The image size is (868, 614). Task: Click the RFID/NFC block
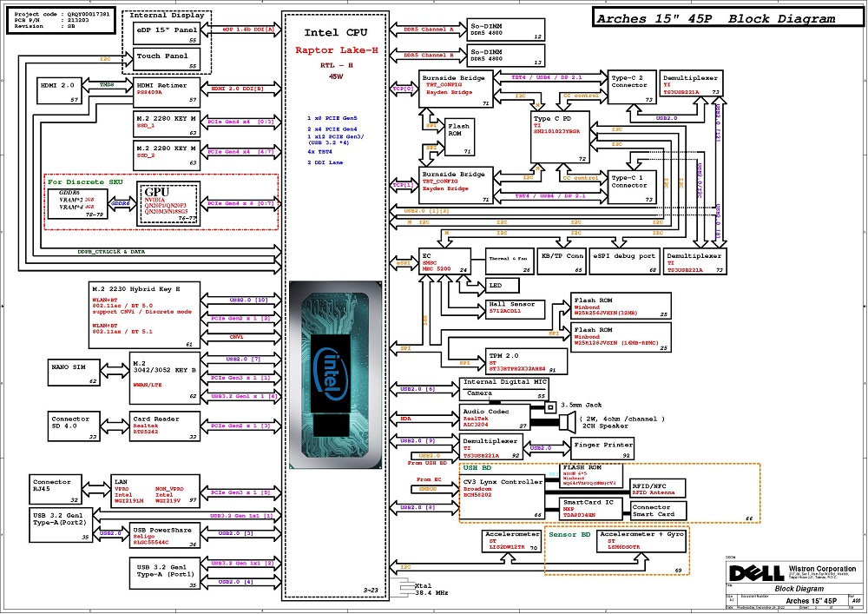tap(658, 488)
